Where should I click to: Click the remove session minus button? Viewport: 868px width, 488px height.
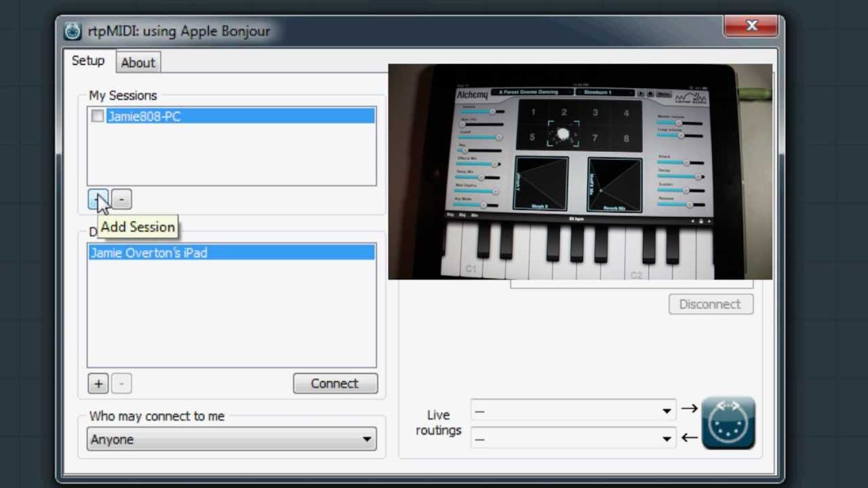[121, 199]
